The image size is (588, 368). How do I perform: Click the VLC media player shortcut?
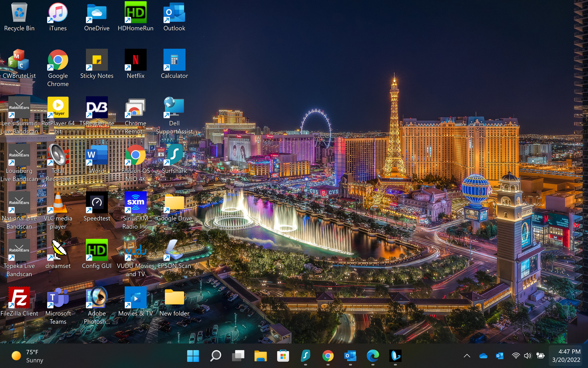coord(58,211)
